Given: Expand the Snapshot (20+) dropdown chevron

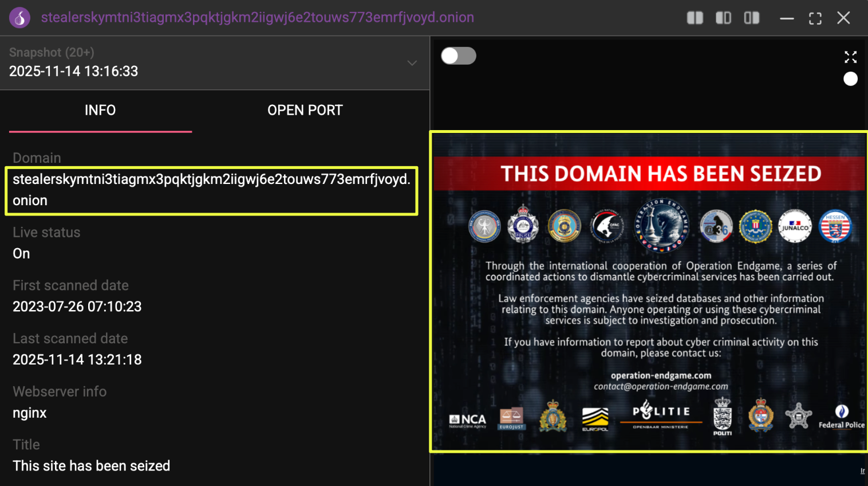Looking at the screenshot, I should [412, 63].
